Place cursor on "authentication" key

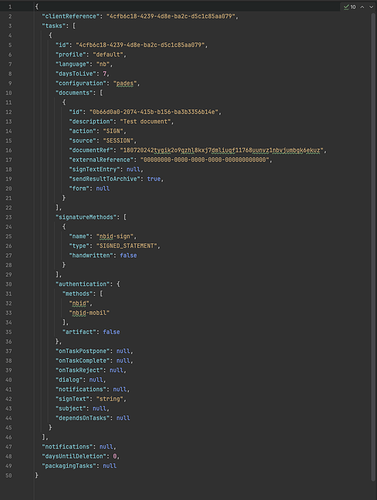point(83,284)
